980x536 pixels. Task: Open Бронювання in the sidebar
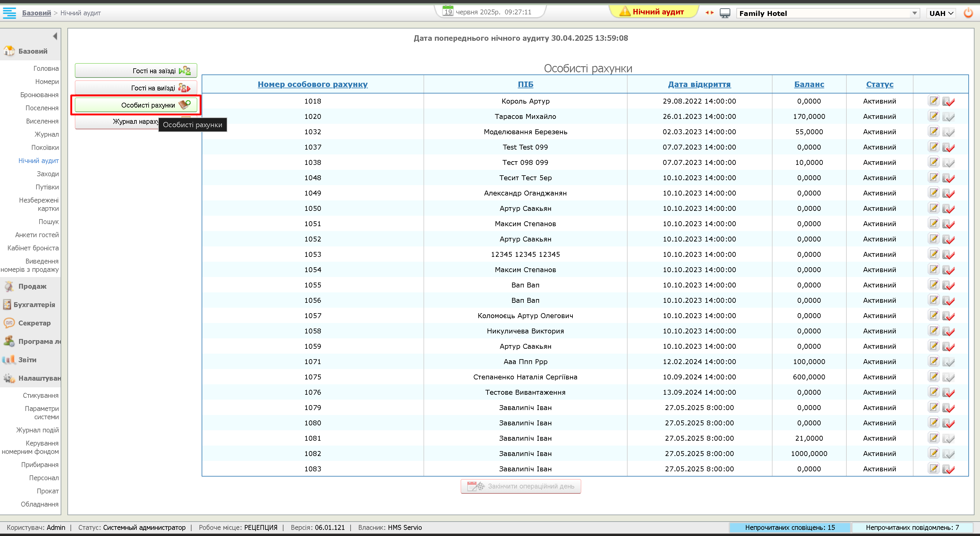[x=39, y=95]
